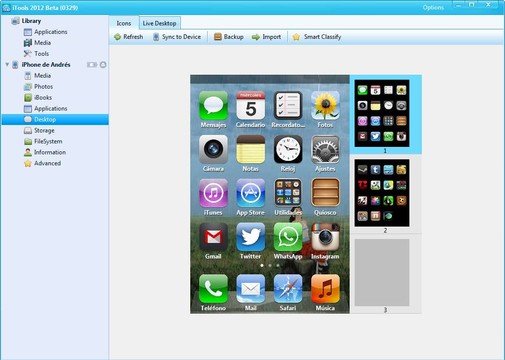Click Sync to Device
Screen dimensions: 505x360
(x=177, y=37)
